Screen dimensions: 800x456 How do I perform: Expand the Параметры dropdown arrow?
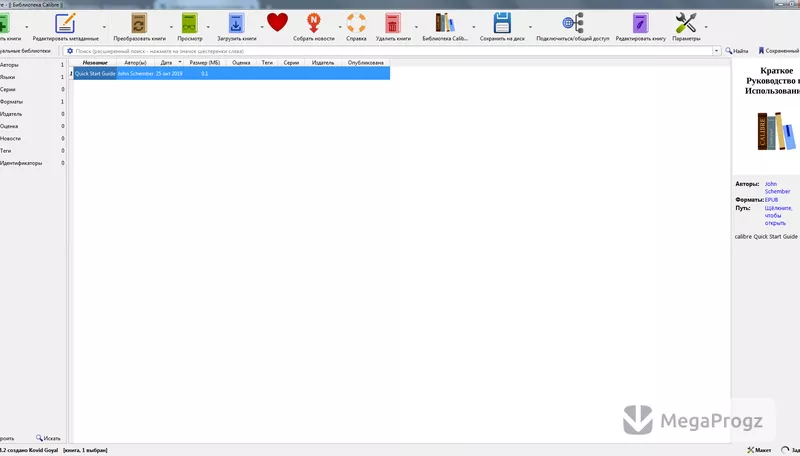(x=706, y=27)
